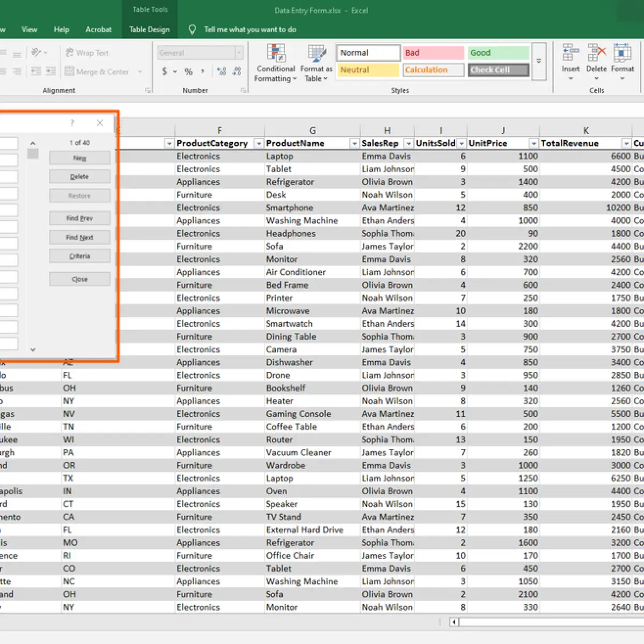
Task: Click the Tell me what you want search
Action: (x=250, y=30)
